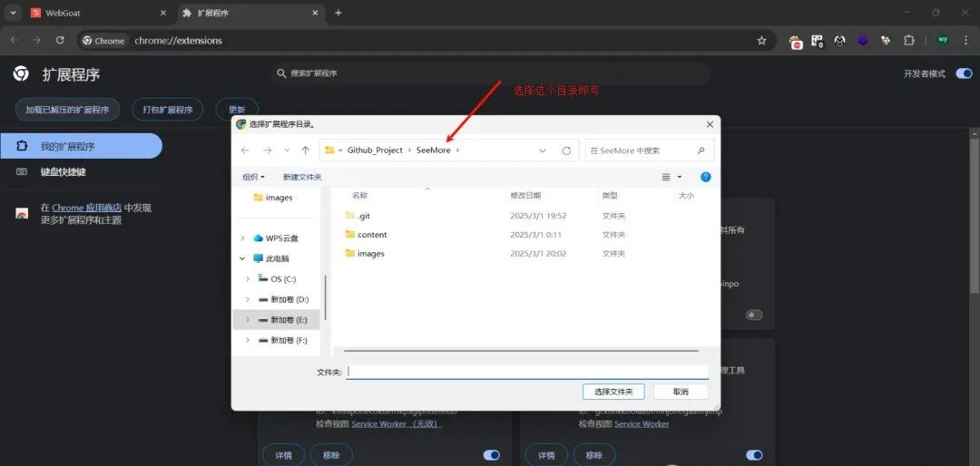Image resolution: width=980 pixels, height=466 pixels.
Task: Toggle extension switch beside Service Worker（无效）card
Action: [x=492, y=455]
